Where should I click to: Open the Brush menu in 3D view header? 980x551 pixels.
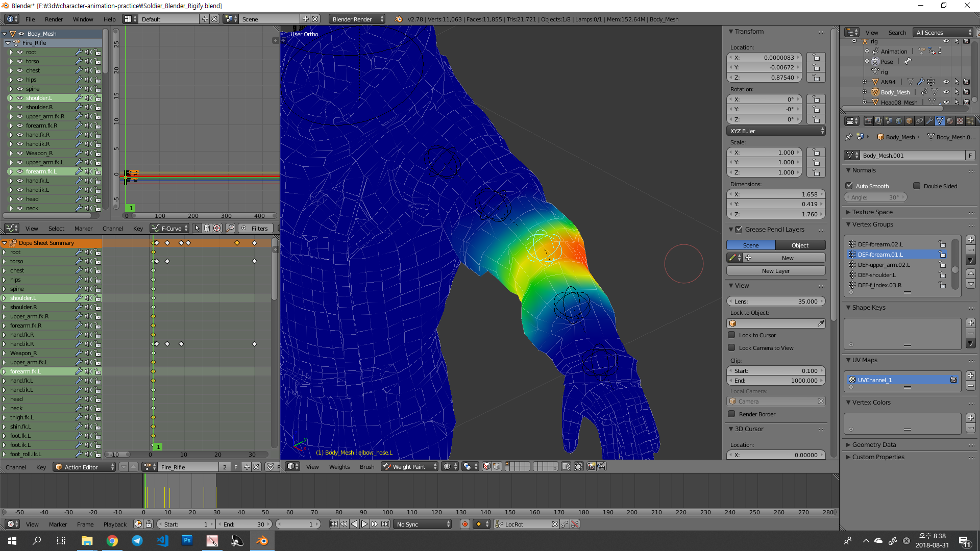[367, 466]
